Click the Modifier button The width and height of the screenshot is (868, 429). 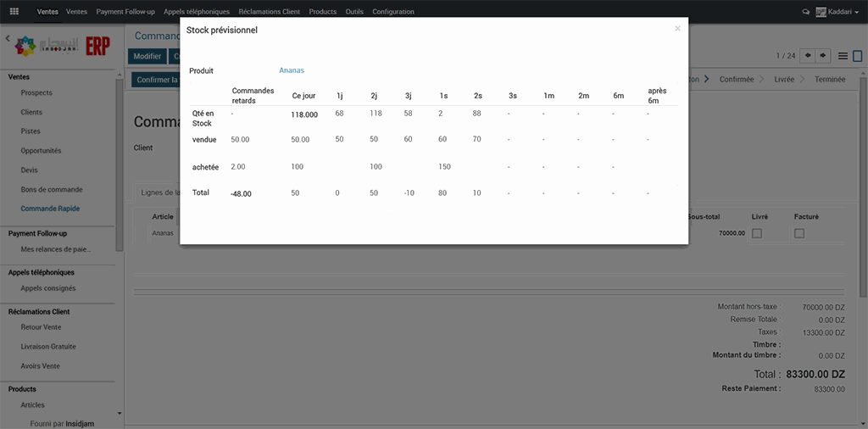coord(147,57)
